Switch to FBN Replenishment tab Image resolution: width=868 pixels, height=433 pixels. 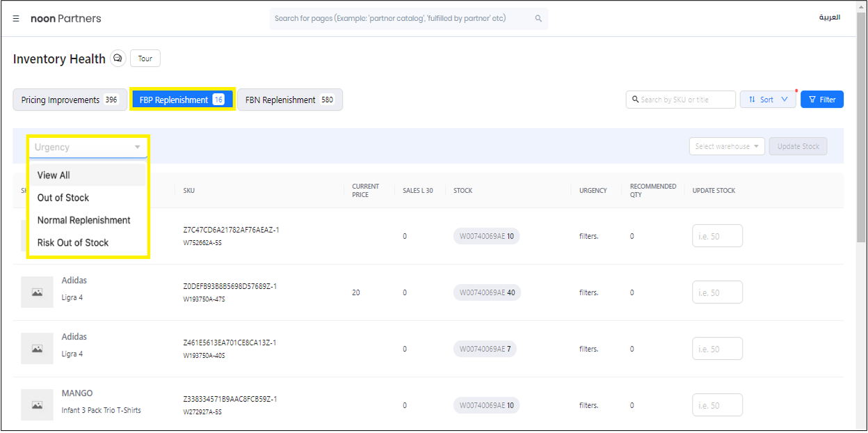[289, 100]
